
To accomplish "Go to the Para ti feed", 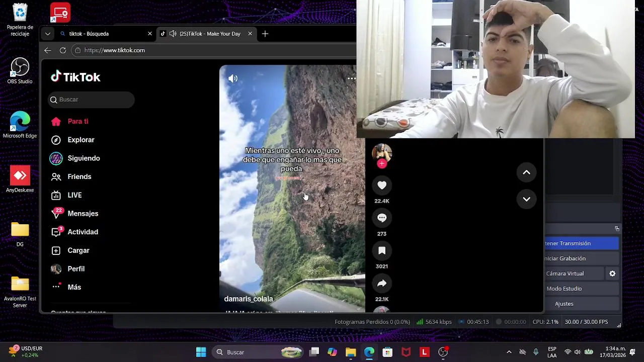I will (70, 121).
